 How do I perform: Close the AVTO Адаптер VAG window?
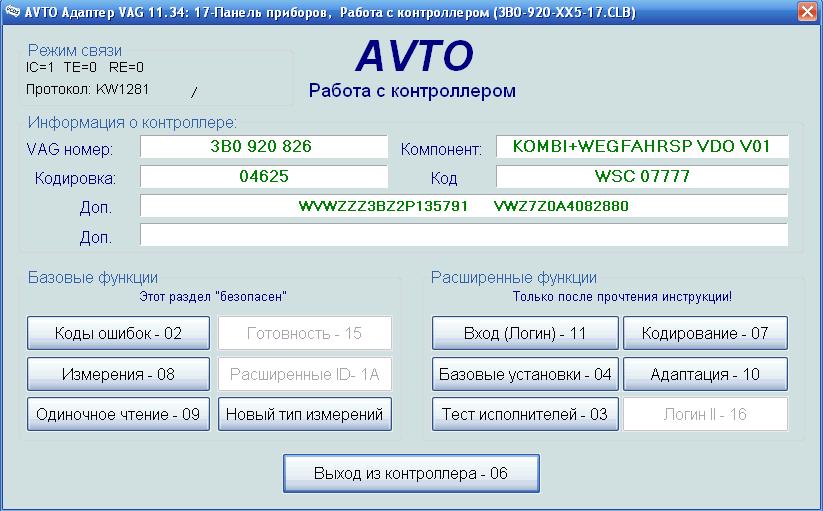(x=807, y=12)
